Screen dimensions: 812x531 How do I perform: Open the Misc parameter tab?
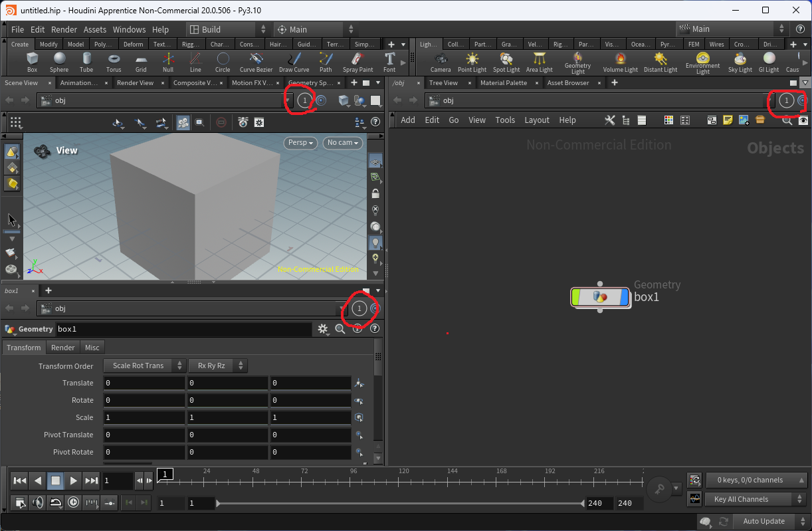[92, 348]
